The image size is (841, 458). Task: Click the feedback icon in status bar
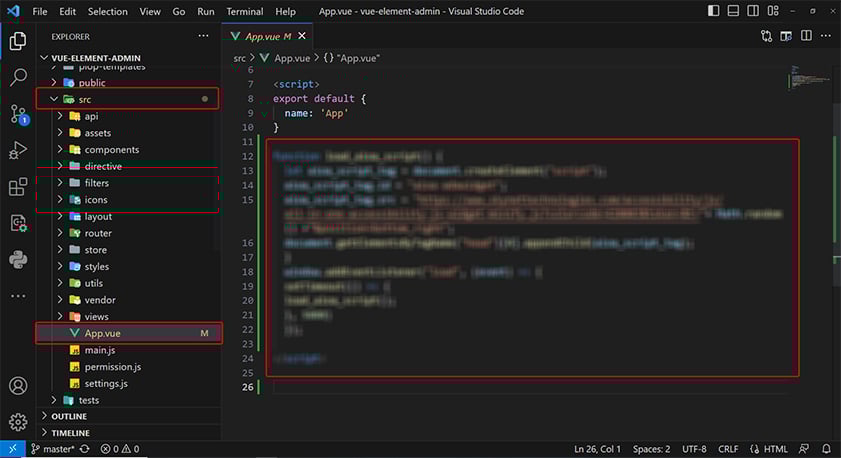(803, 449)
